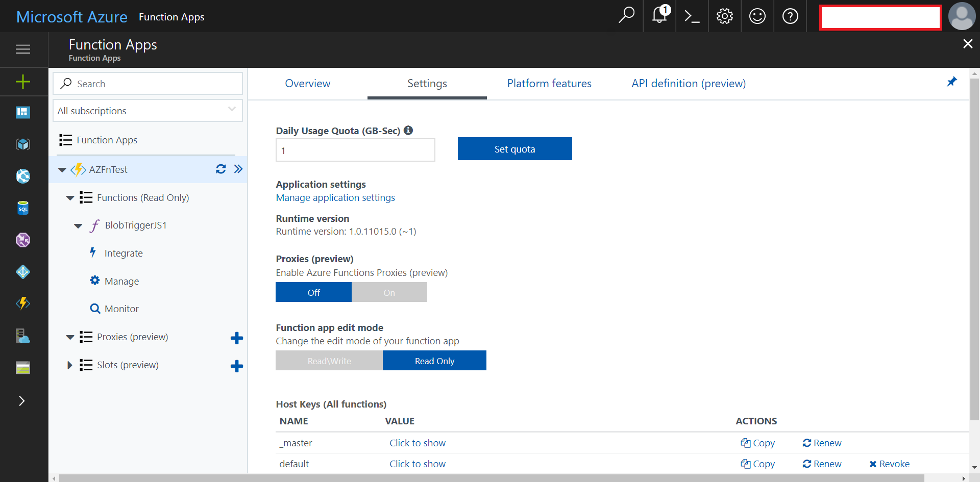This screenshot has width=980, height=482.
Task: Click the function apps Search box
Action: coord(148,84)
